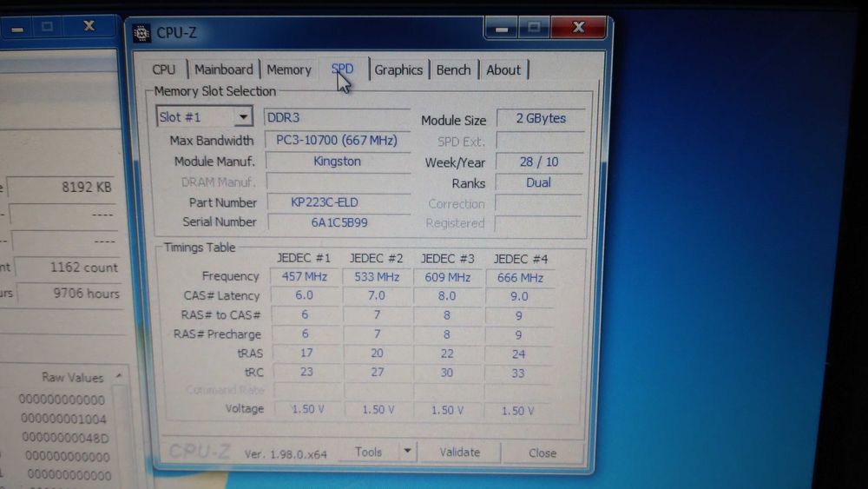Open the Memory tab
Image resolution: width=868 pixels, height=489 pixels.
pyautogui.click(x=289, y=69)
